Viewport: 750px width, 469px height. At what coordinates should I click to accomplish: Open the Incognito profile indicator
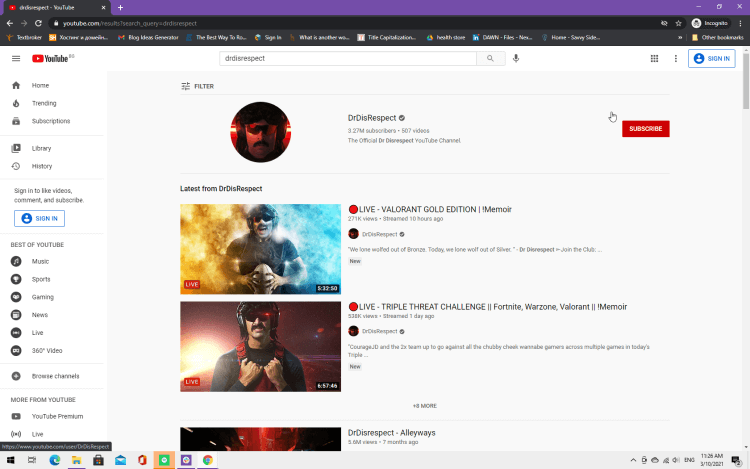pyautogui.click(x=710, y=23)
